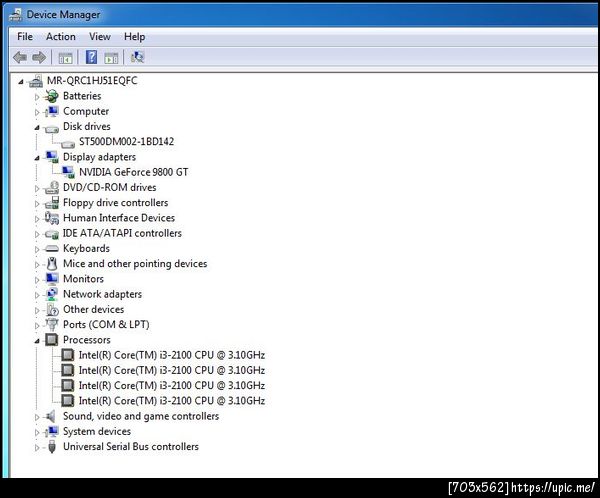Expand the Universal Serial Bus controllers category
600x498 pixels.
coord(37,447)
